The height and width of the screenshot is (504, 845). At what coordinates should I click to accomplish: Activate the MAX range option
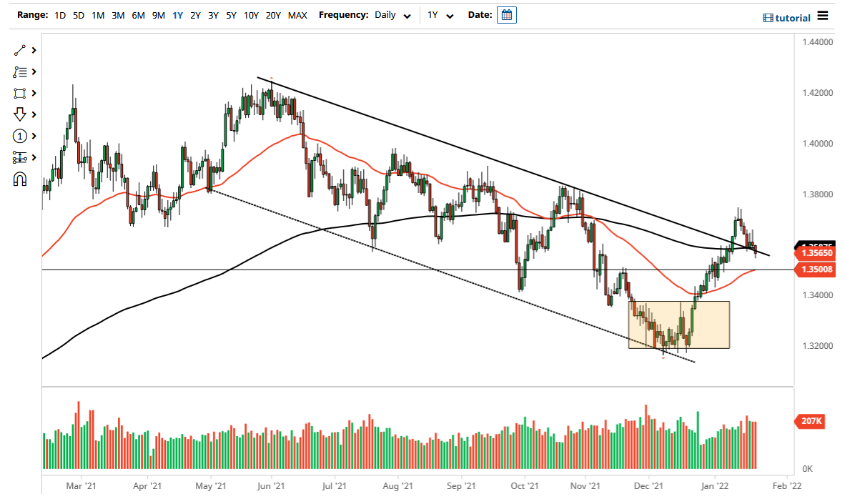point(297,14)
